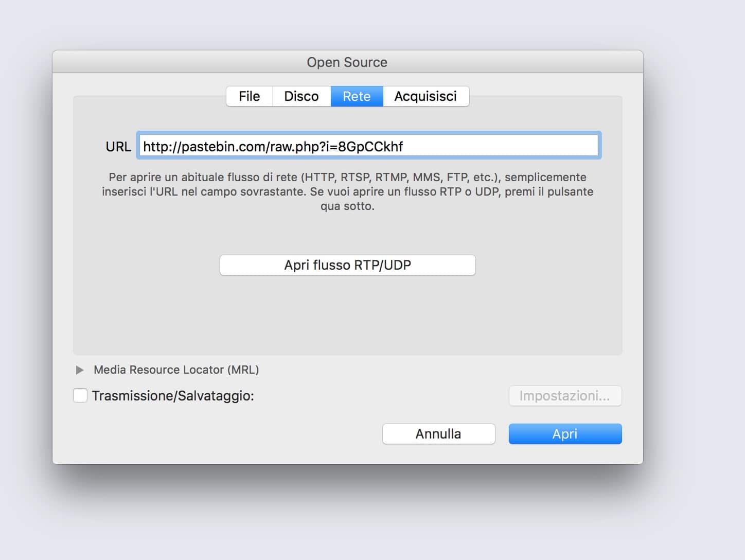Go to the Acquisisci tab
Screen dimensions: 745x560
[425, 96]
